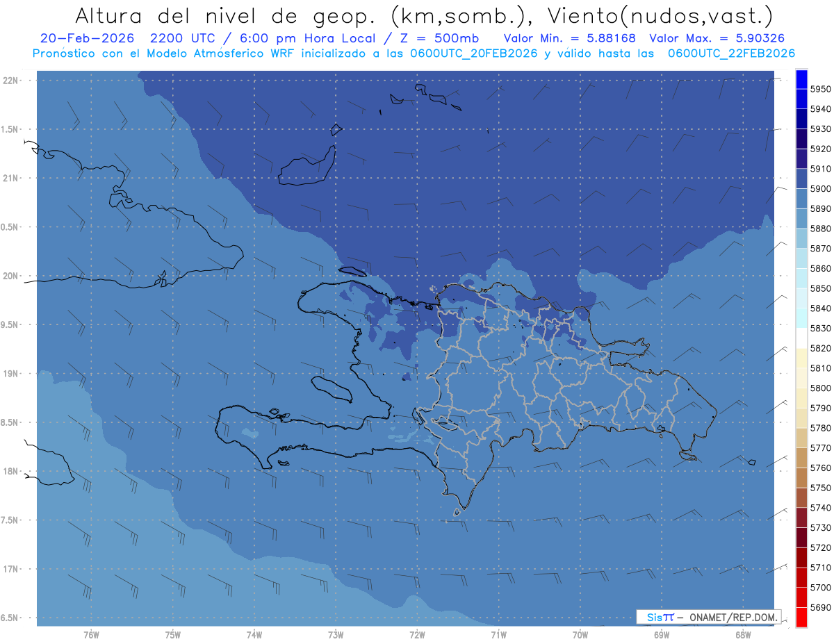Click the '5820' colorbar label
The height and width of the screenshot is (644, 834).
point(820,348)
